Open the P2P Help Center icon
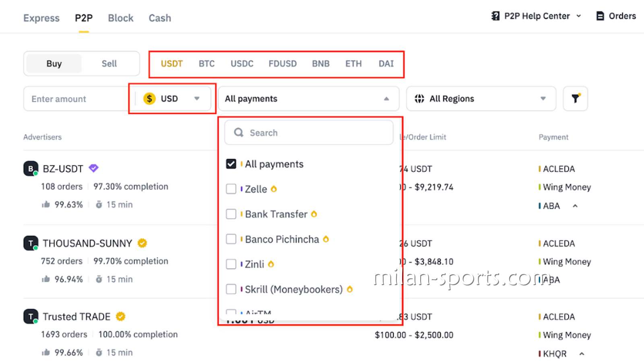Viewport: 644px width, 362px height. [495, 16]
